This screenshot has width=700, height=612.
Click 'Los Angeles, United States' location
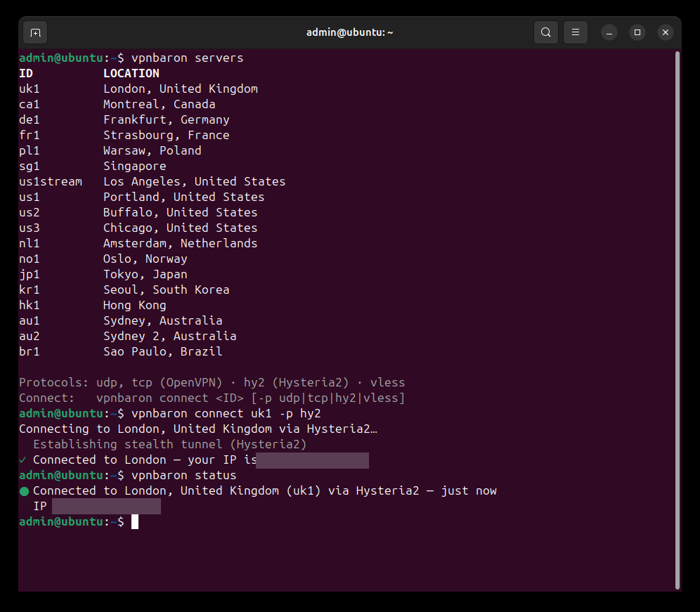coord(194,182)
